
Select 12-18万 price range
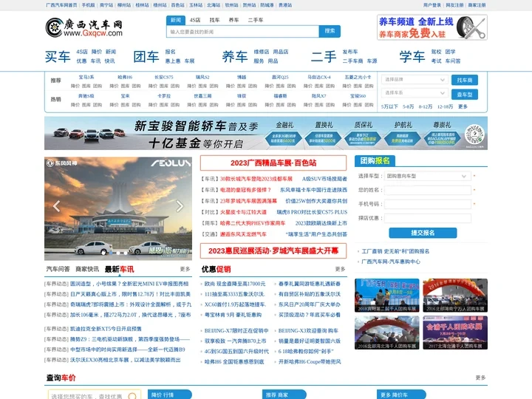click(445, 106)
